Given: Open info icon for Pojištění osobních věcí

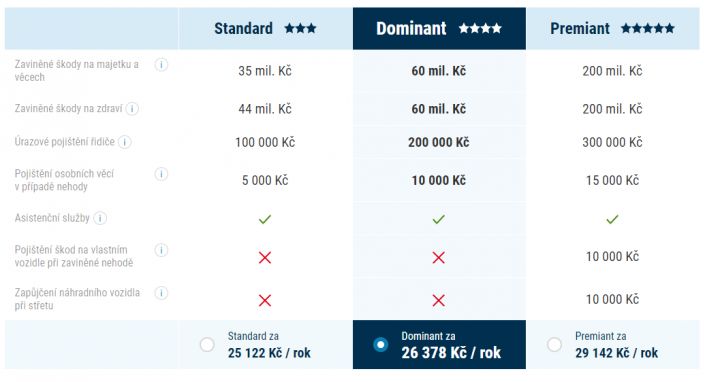Looking at the screenshot, I should point(161,174).
